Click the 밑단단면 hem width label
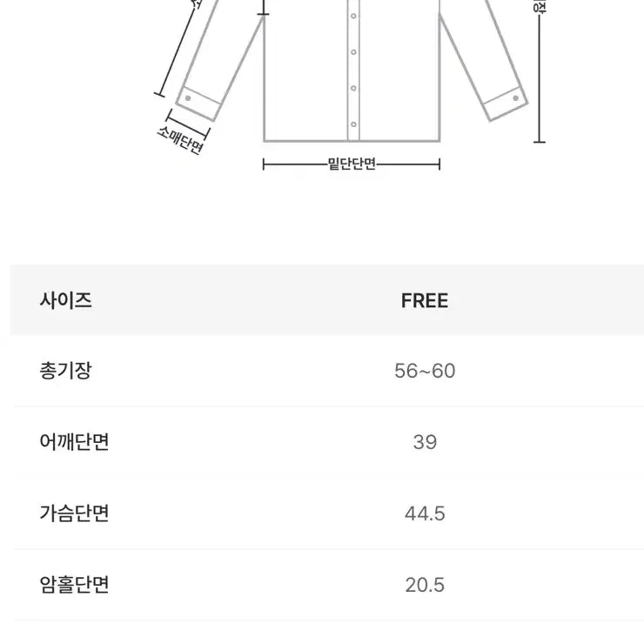The image size is (644, 644). click(352, 164)
